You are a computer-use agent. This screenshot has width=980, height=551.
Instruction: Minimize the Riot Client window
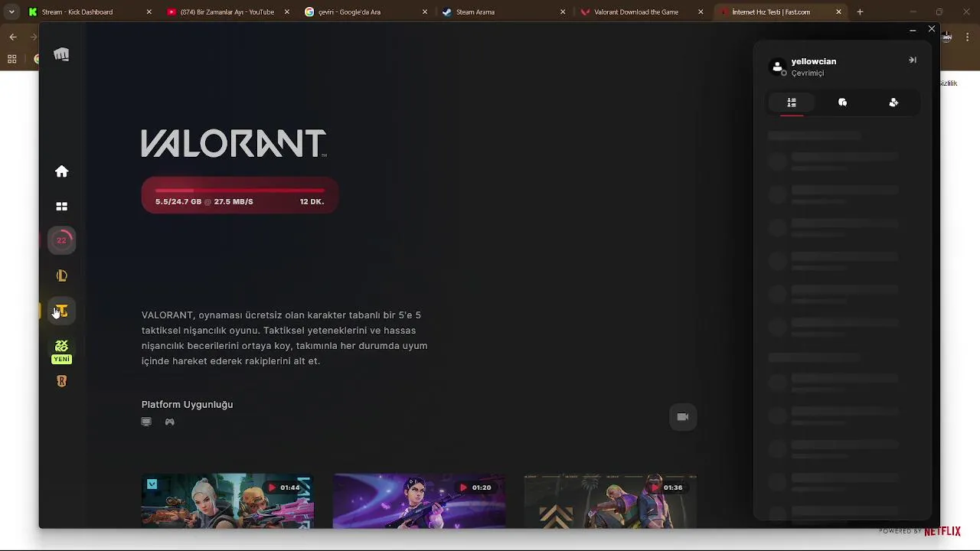[x=913, y=30]
